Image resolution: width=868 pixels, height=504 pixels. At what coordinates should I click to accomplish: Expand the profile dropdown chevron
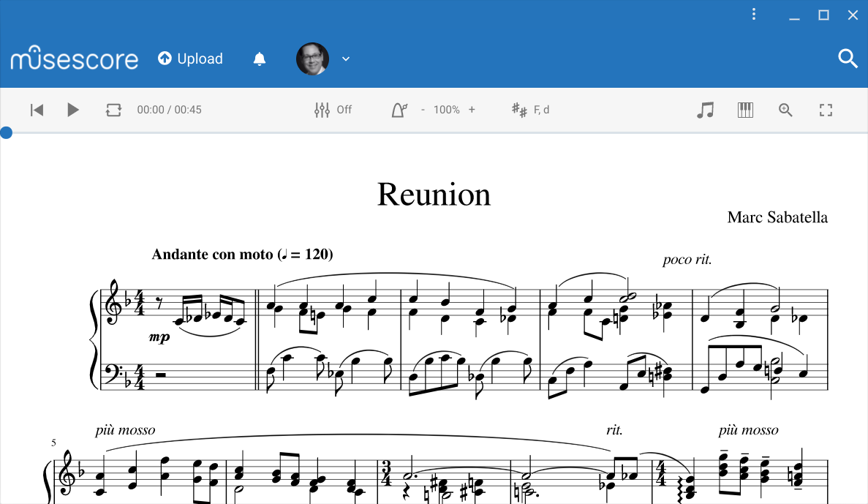click(346, 59)
